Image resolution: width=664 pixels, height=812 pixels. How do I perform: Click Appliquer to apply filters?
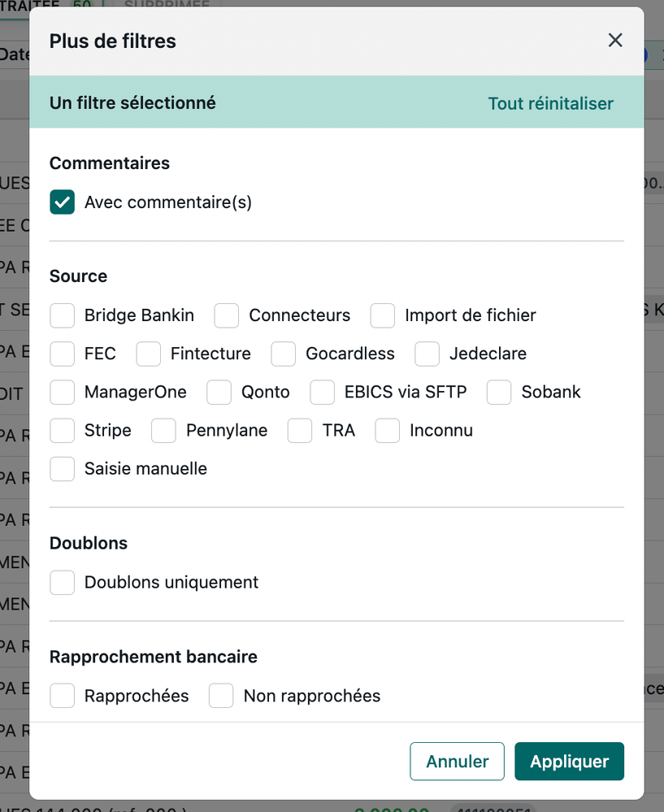569,762
